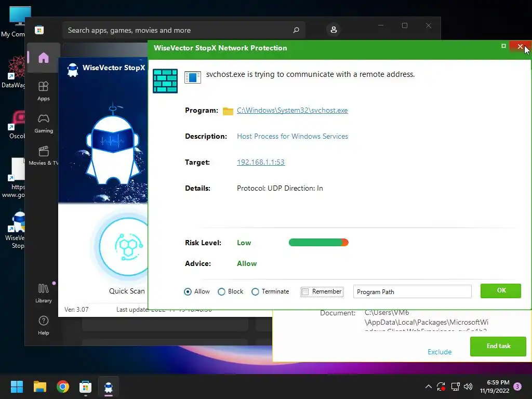Image resolution: width=532 pixels, height=399 pixels.
Task: Maximize the Network Protection dialog
Action: click(503, 46)
